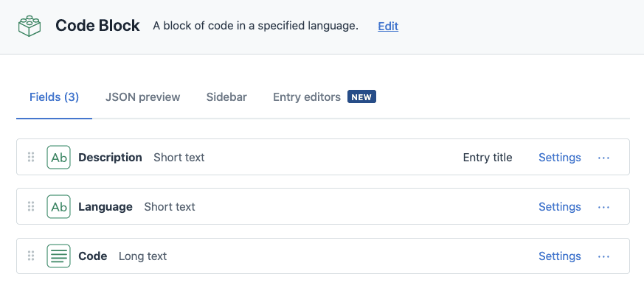644x288 pixels.
Task: Open the more actions menu for Language
Action: click(x=603, y=207)
